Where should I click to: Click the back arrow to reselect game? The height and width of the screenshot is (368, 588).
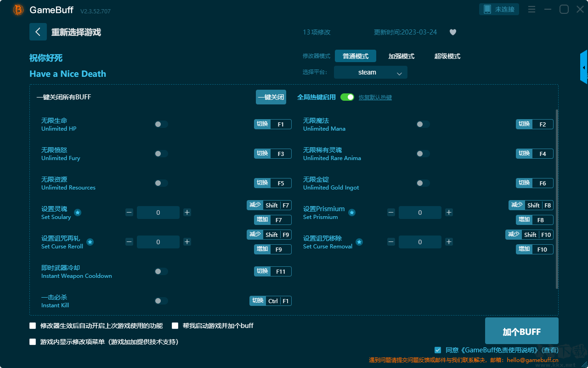point(38,32)
